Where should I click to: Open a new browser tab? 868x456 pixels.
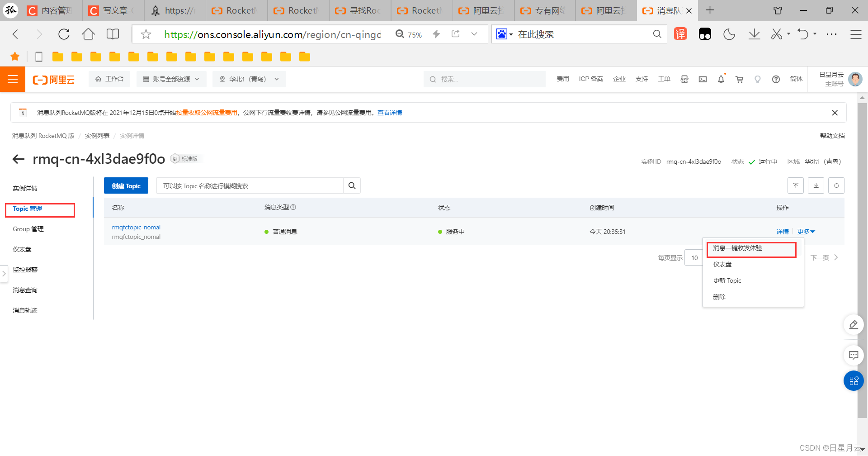tap(710, 10)
